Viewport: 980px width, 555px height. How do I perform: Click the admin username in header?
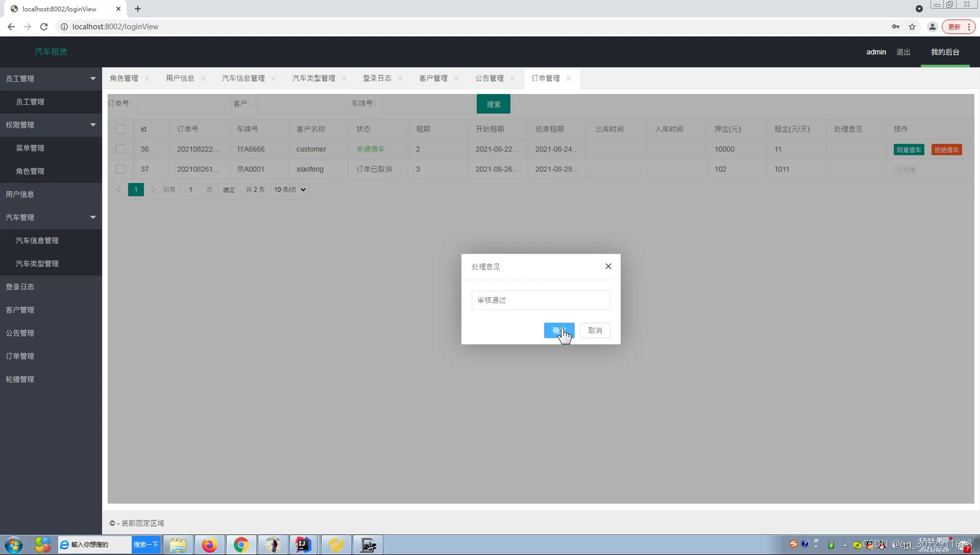(x=876, y=52)
